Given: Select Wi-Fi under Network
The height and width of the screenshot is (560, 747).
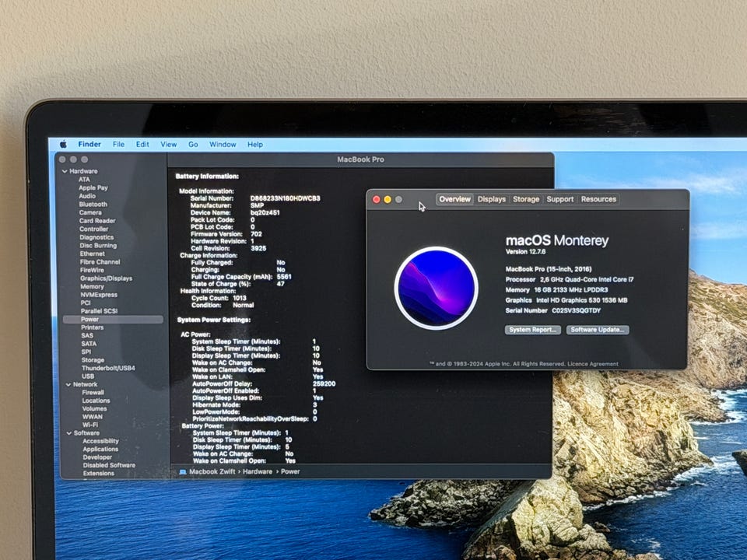Looking at the screenshot, I should [90, 425].
